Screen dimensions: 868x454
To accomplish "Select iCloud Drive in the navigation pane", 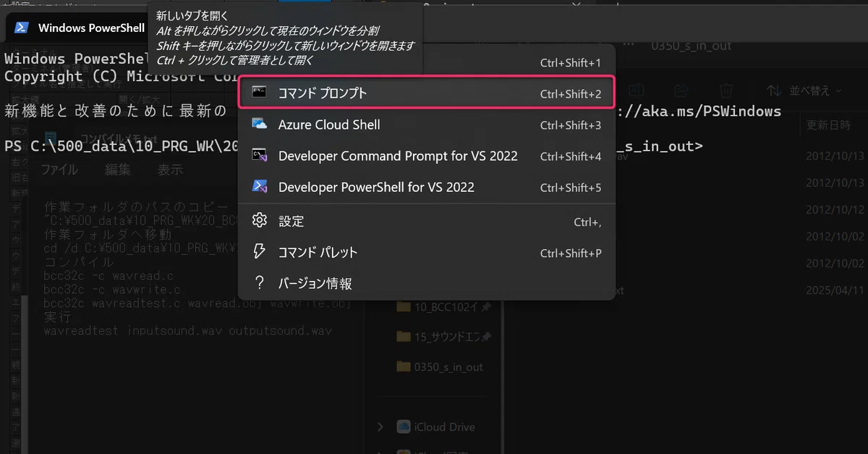I will [x=436, y=427].
